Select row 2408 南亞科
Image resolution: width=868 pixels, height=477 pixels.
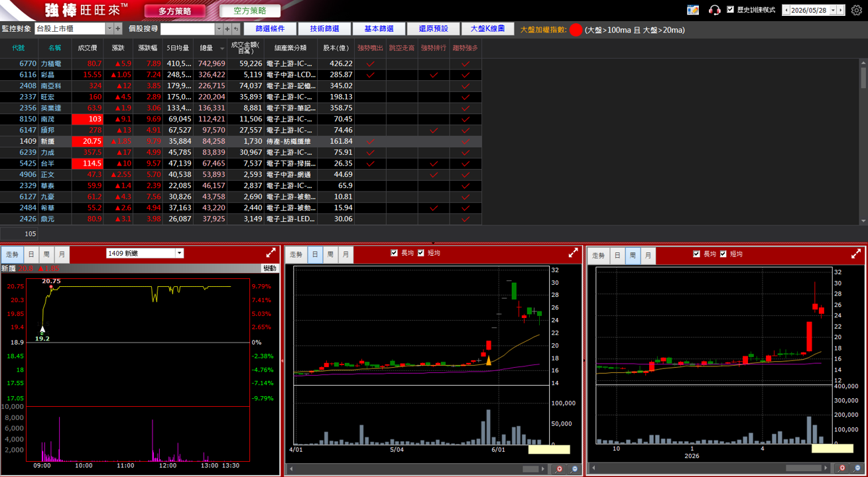point(241,86)
